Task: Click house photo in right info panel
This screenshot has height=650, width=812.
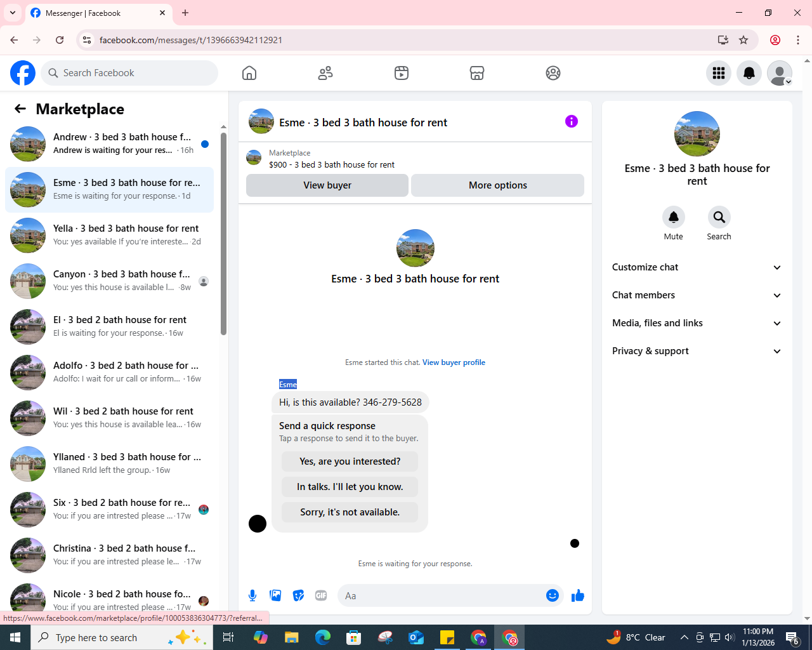Action: tap(697, 134)
